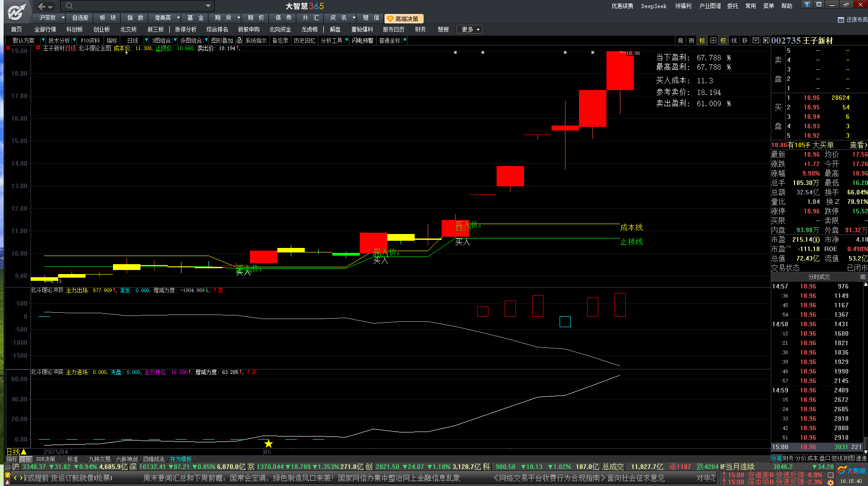Image resolution: width=868 pixels, height=486 pixels.
Task: Click the 还原布局 restore layout icon
Action: 841,20
